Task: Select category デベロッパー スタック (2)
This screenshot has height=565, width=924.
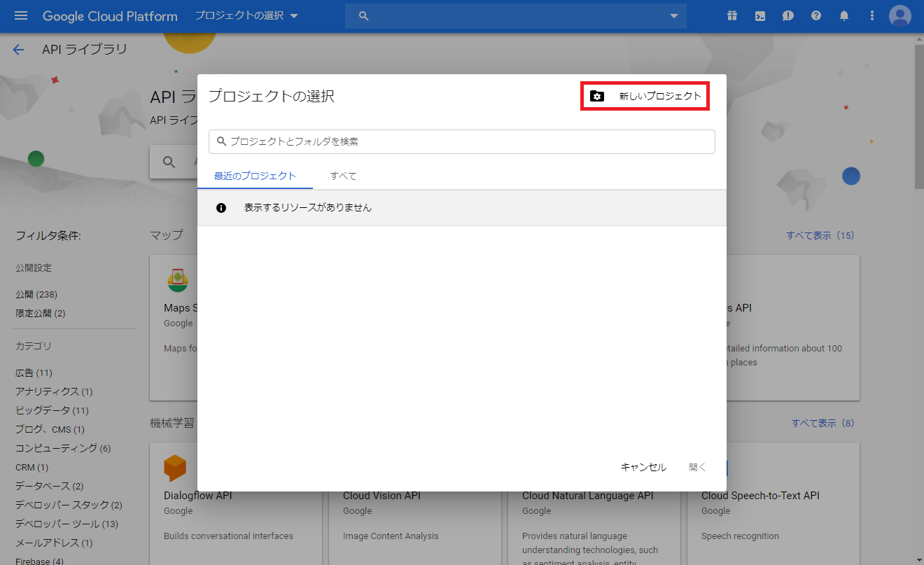Action: click(x=69, y=505)
